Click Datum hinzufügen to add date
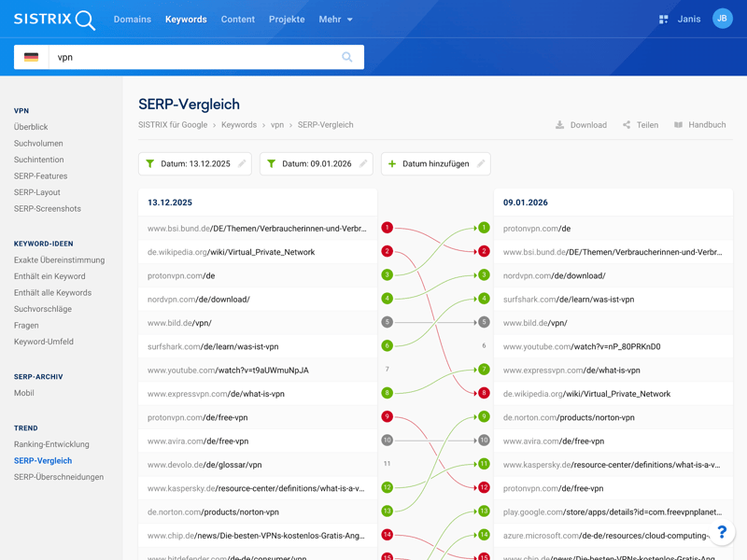The height and width of the screenshot is (560, 747). [435, 164]
